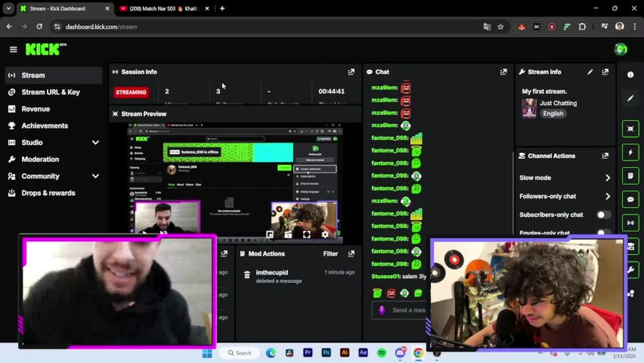Reload the dashboard page
644x363 pixels.
tap(39, 27)
